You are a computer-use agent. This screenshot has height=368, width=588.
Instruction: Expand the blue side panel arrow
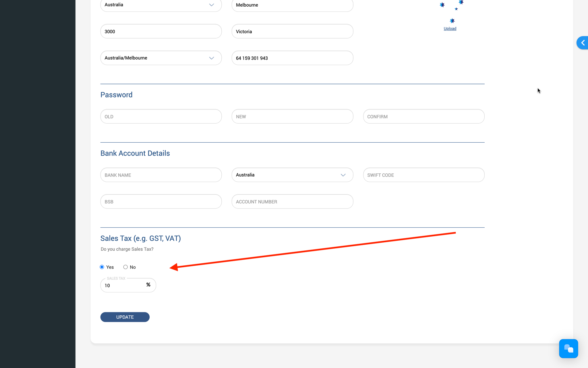583,43
